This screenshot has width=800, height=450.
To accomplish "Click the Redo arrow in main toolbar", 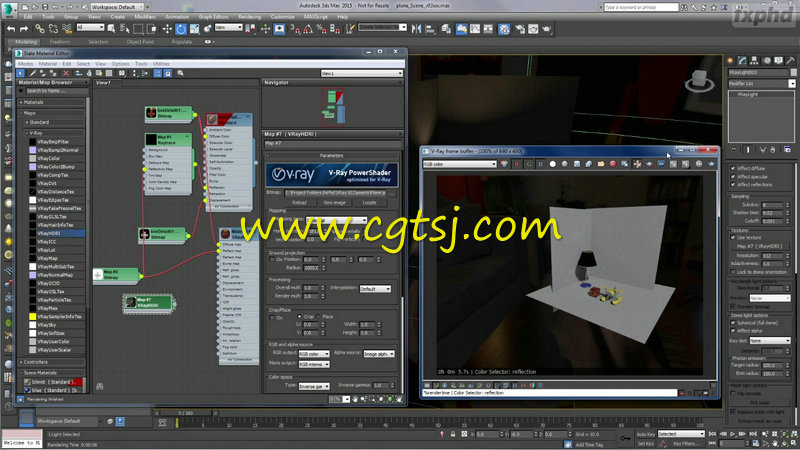I will click(x=23, y=29).
